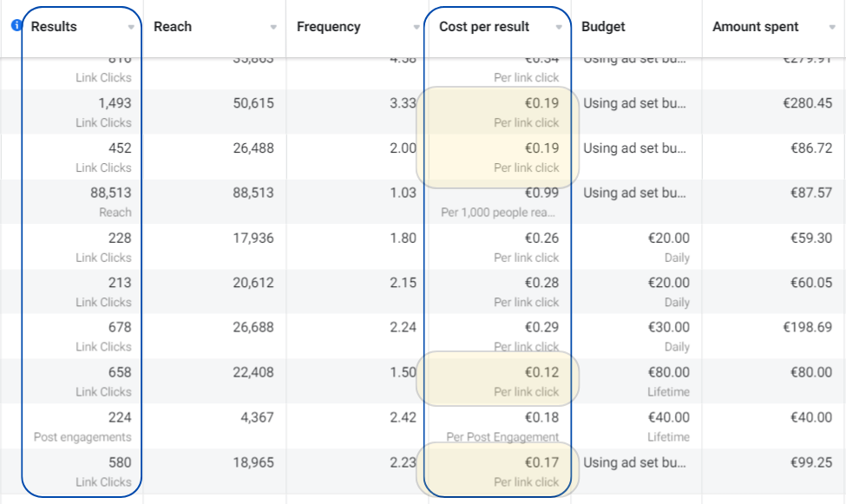Click the Frequency column header label
This screenshot has width=846, height=504.
[x=328, y=27]
